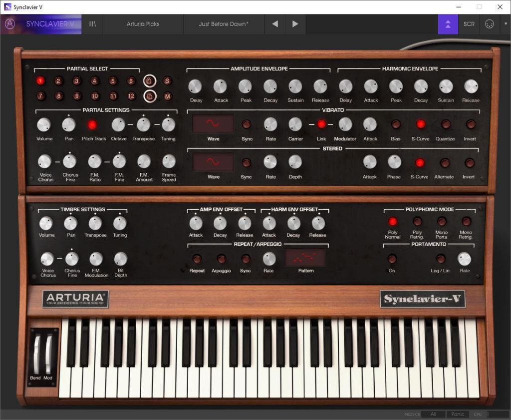Toggle the Stereo Alternate button
This screenshot has height=420, width=511.
[x=445, y=162]
